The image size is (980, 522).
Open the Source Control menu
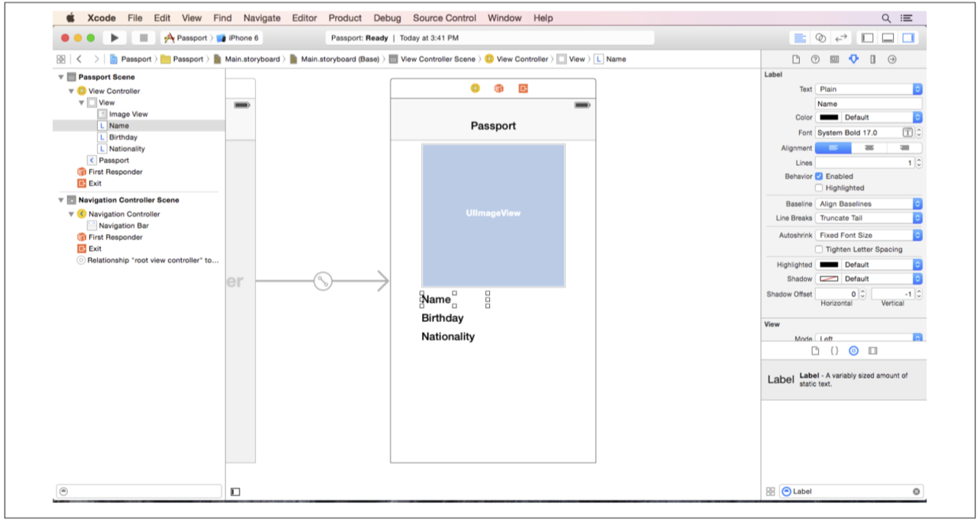click(444, 17)
